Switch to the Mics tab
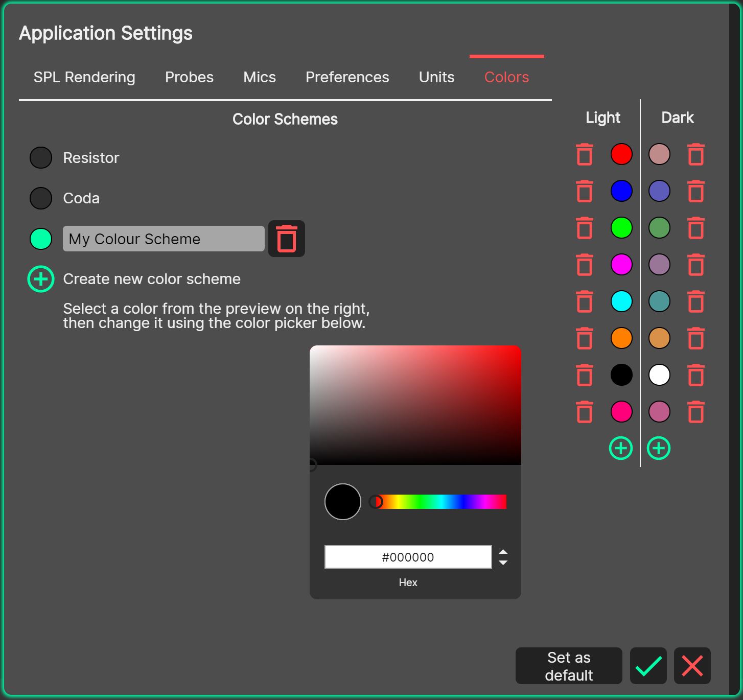The image size is (743, 700). (x=259, y=77)
